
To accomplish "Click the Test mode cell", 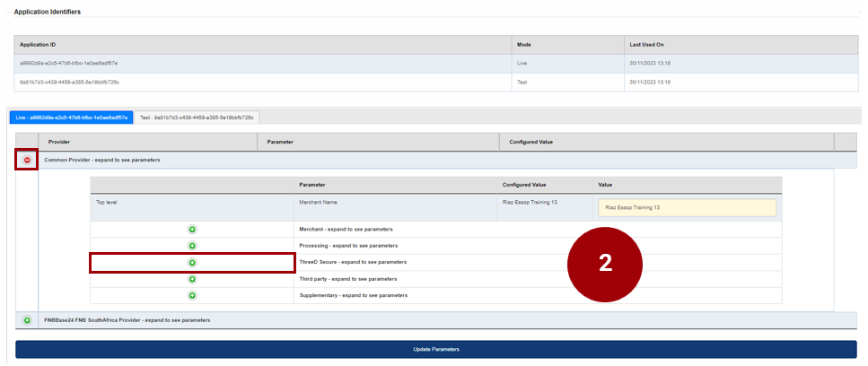I will click(x=568, y=83).
